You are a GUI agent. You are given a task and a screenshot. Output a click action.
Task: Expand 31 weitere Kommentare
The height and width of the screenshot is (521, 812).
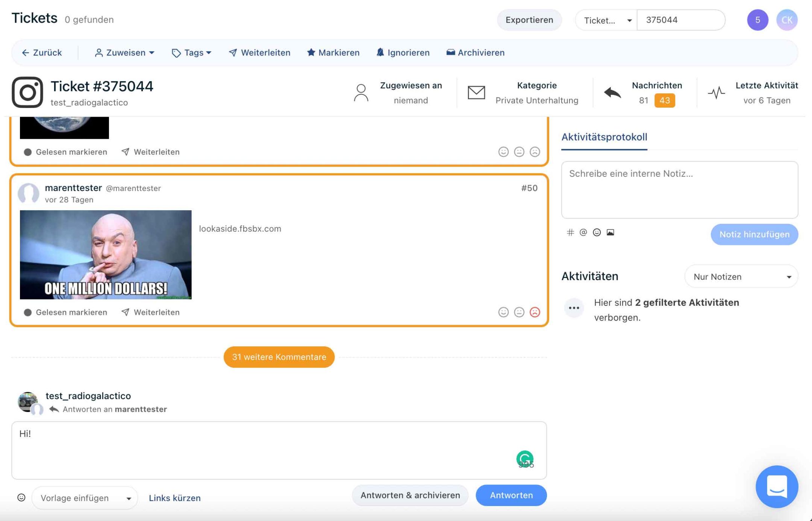pyautogui.click(x=279, y=357)
